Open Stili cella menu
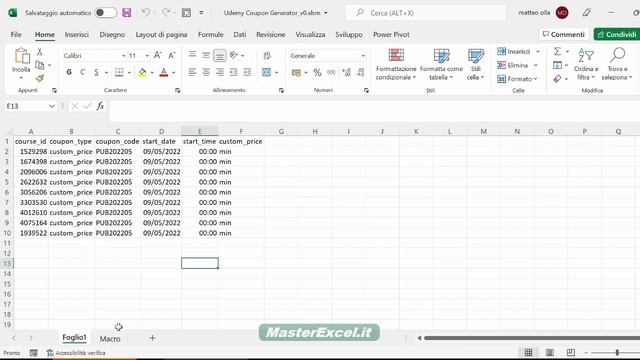The height and width of the screenshot is (360, 640). 476,64
